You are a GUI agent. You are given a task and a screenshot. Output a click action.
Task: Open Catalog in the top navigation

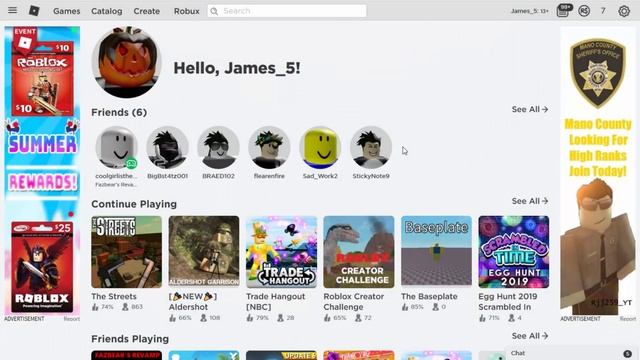tap(107, 11)
